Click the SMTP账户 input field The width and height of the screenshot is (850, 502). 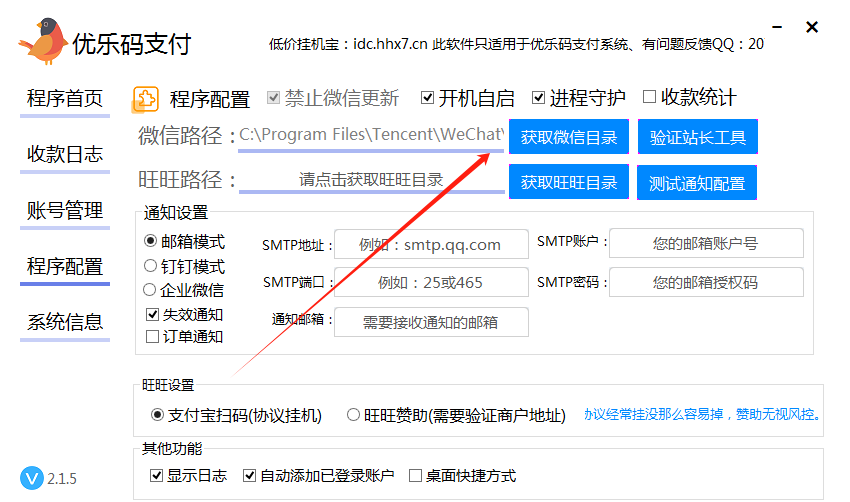pyautogui.click(x=706, y=243)
